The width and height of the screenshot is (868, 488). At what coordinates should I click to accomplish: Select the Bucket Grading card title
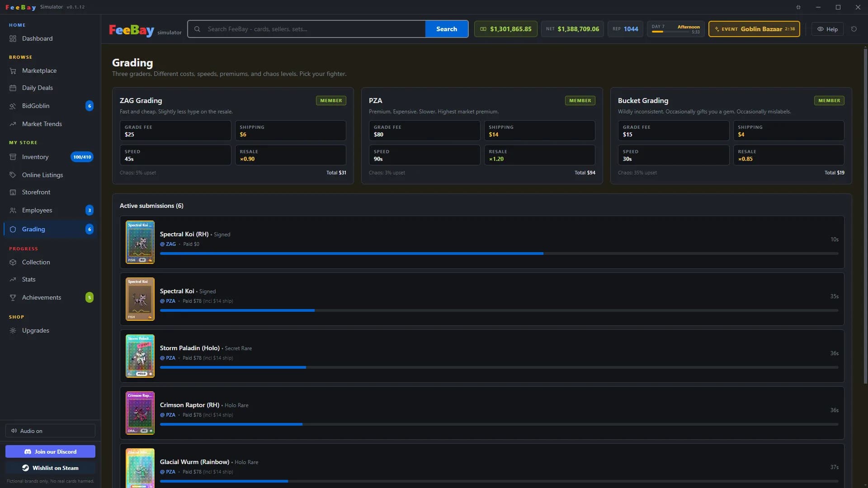pyautogui.click(x=643, y=101)
